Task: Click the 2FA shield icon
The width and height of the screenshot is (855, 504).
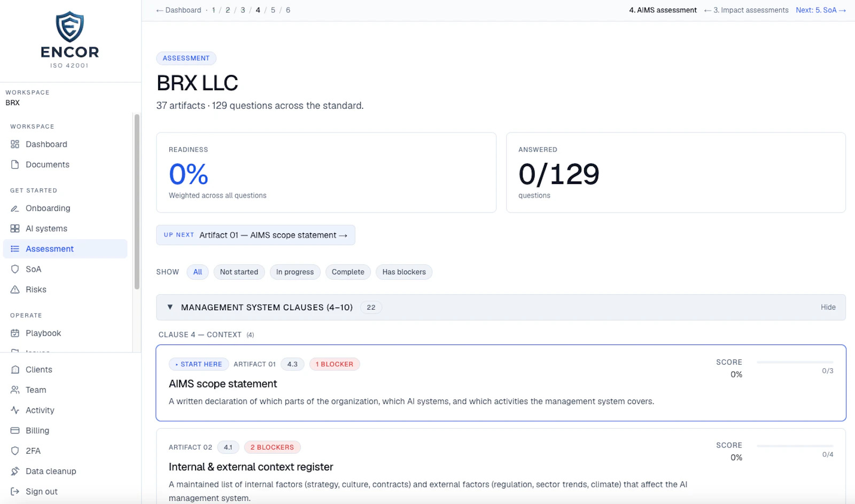Action: 15,451
